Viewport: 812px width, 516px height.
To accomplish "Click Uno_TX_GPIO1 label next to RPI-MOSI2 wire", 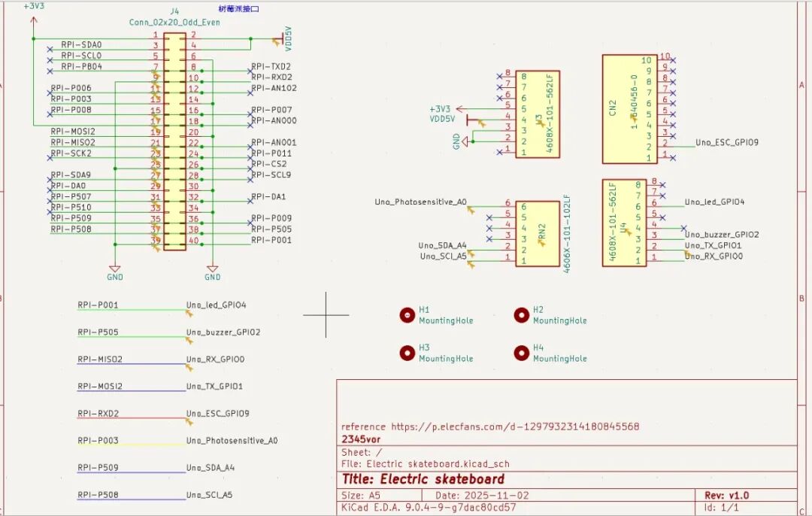I will click(x=214, y=387).
